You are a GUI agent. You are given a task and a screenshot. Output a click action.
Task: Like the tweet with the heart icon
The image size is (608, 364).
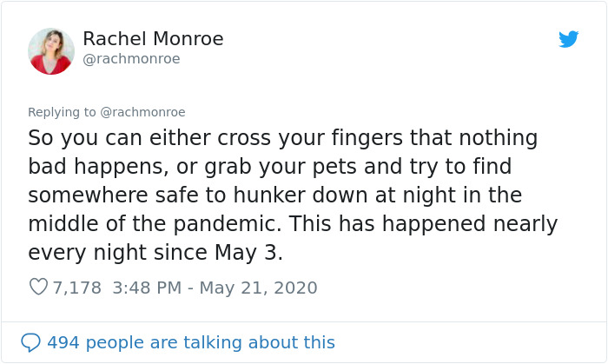point(38,287)
